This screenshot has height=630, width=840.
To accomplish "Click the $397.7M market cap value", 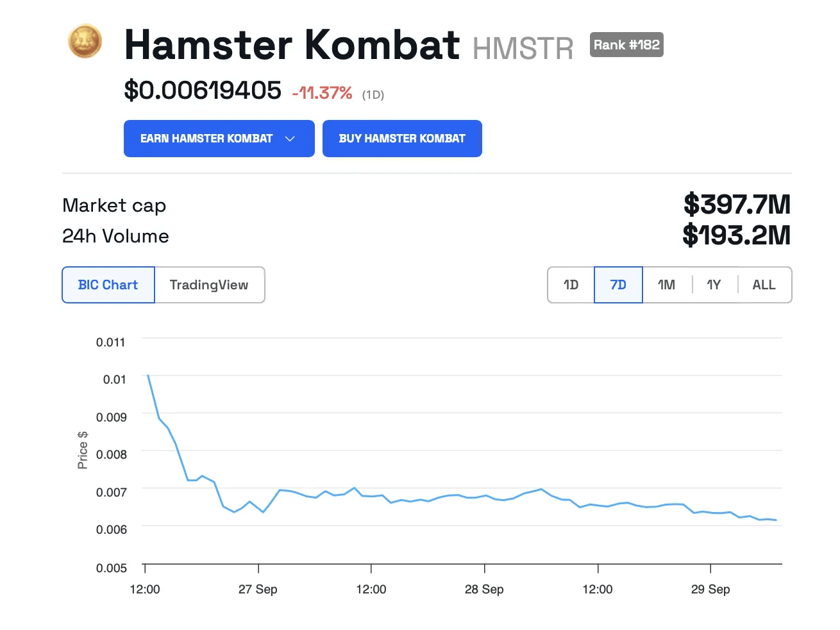I will coord(737,205).
